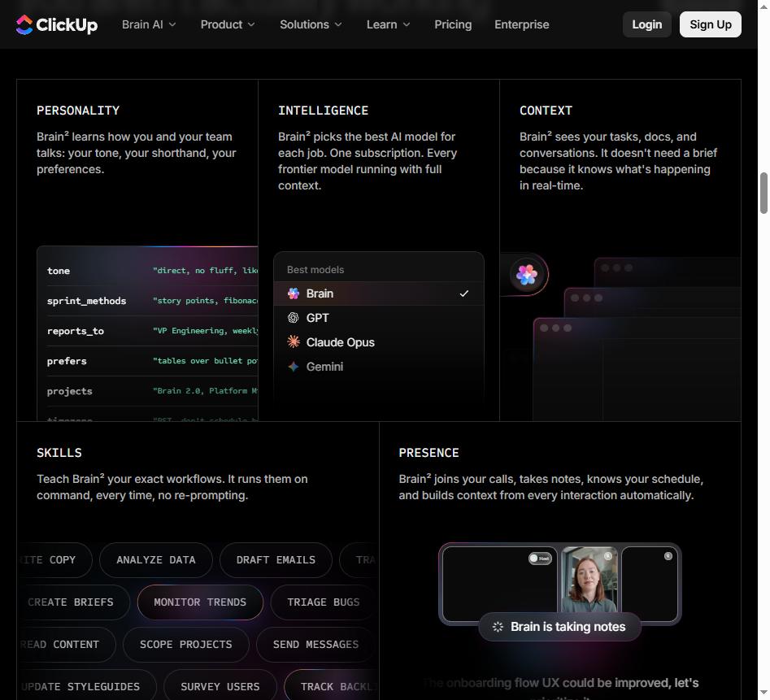Click the Login button

[646, 24]
